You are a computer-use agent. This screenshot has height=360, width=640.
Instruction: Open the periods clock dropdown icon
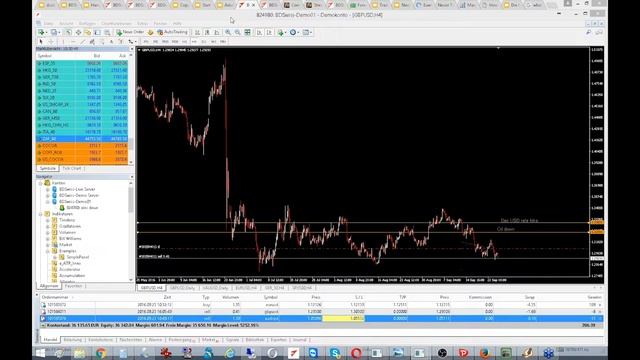coord(294,32)
